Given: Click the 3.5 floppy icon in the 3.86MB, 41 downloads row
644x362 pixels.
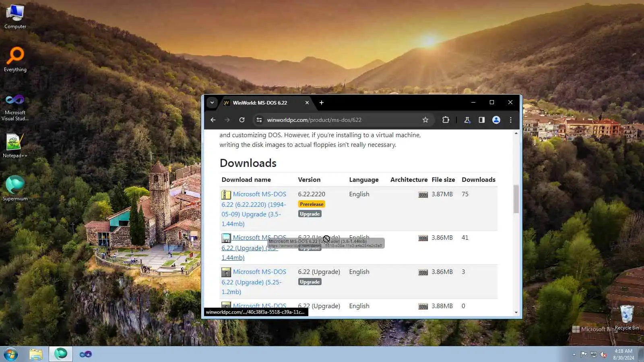Looking at the screenshot, I should pyautogui.click(x=226, y=238).
